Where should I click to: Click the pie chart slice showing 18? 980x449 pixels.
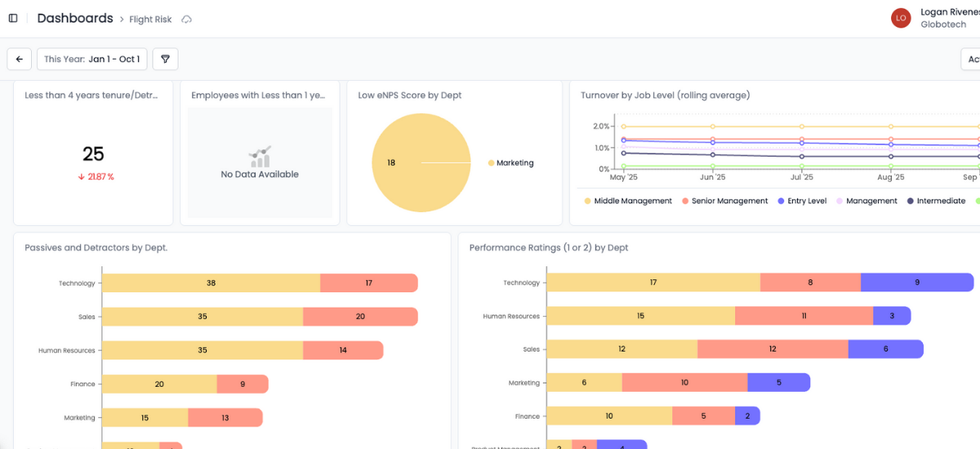point(421,162)
